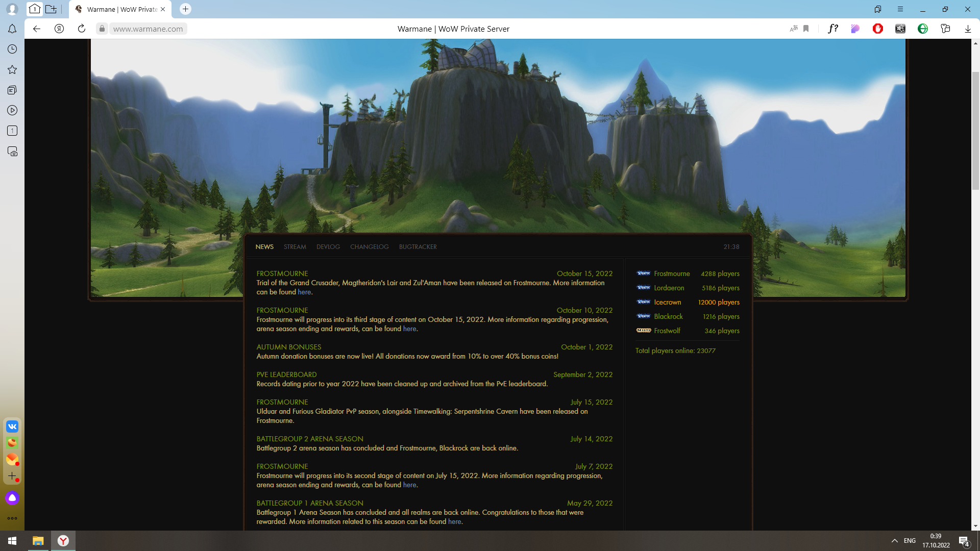The width and height of the screenshot is (980, 551).
Task: Open collections icon in sidebar
Action: point(12,90)
